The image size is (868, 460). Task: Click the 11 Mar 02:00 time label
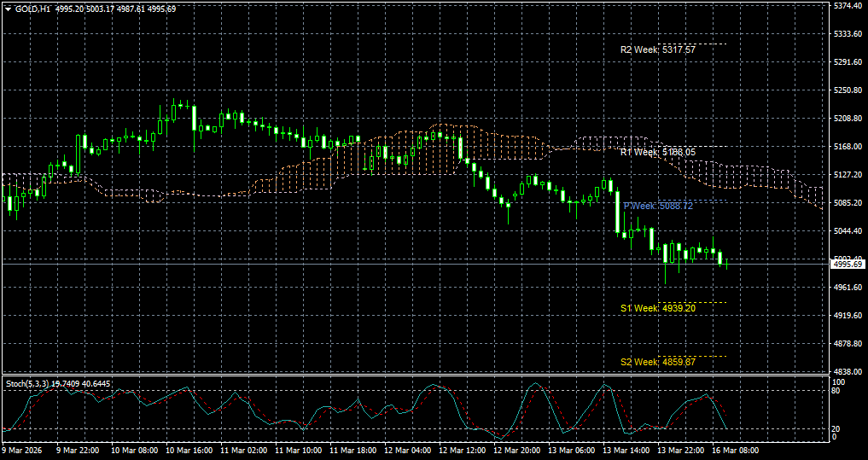pos(244,451)
